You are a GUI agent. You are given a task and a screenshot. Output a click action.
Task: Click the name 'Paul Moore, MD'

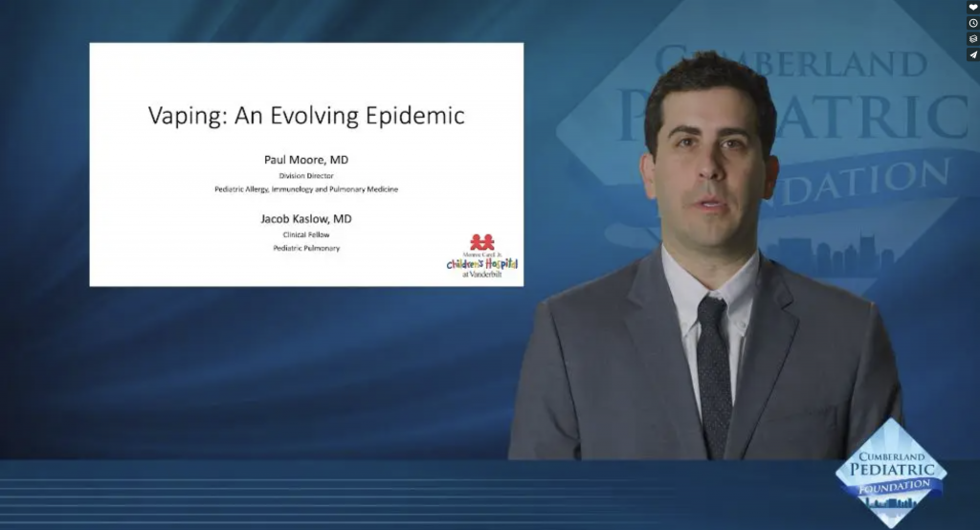[306, 160]
